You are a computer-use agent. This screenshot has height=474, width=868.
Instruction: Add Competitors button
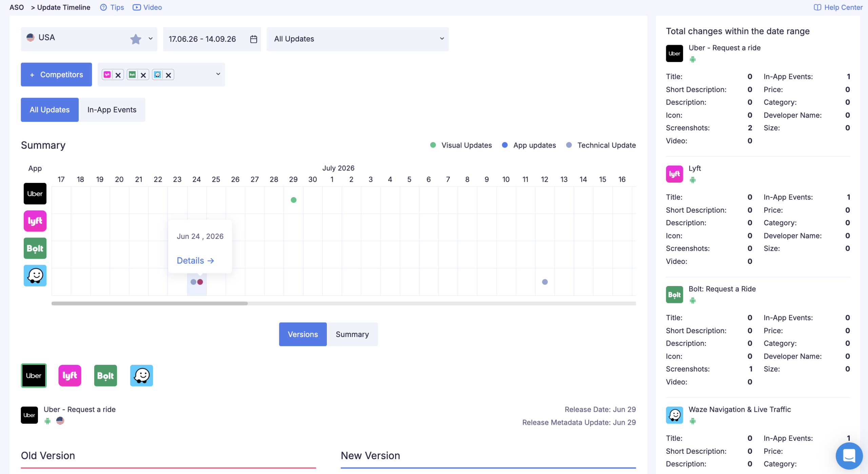coord(56,74)
